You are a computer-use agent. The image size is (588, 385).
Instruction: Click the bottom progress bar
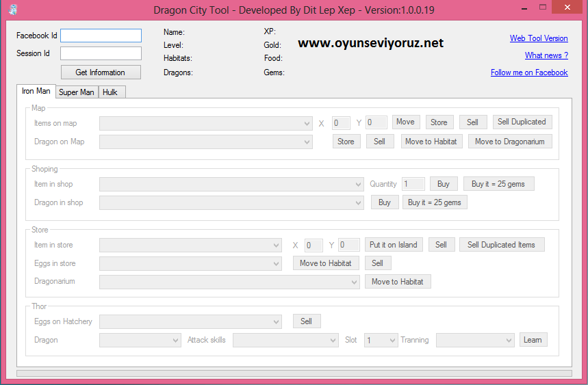pos(294,373)
